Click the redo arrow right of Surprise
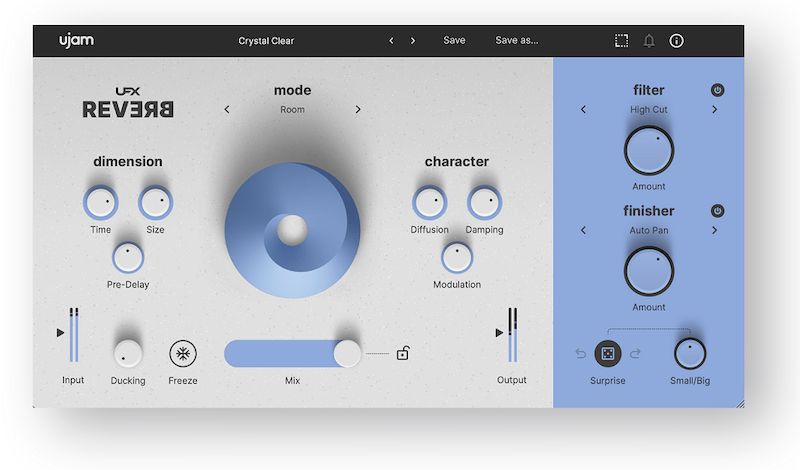The width and height of the screenshot is (800, 470). [635, 354]
